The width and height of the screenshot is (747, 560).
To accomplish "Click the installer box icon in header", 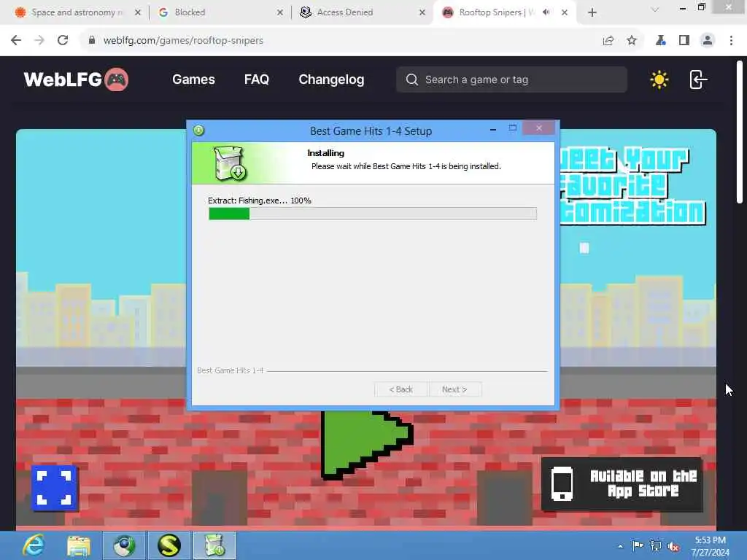I will (x=230, y=163).
